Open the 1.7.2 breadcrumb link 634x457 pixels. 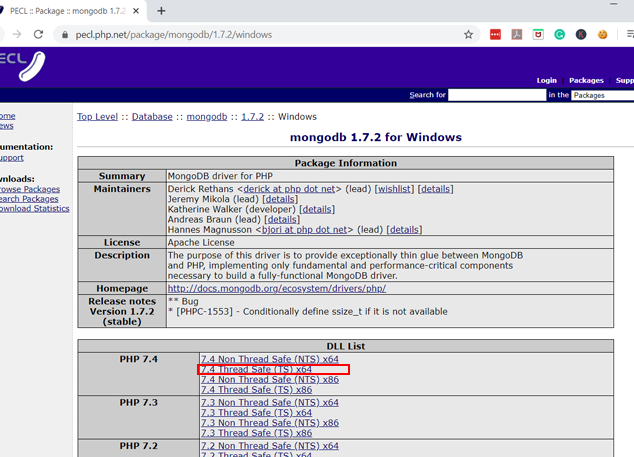253,116
